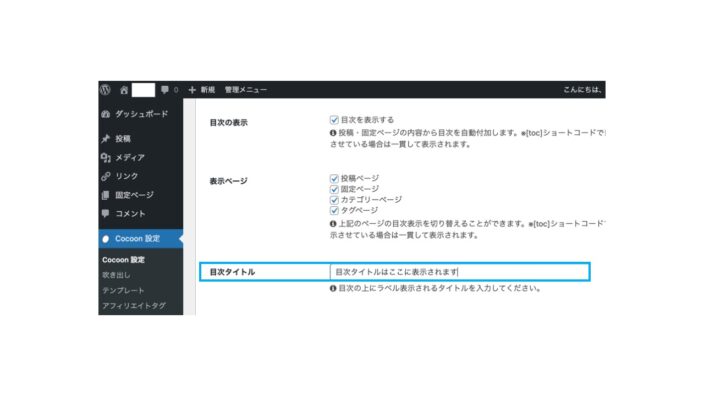Open the テンプレート submenu link
The image size is (704, 396).
coord(123,290)
